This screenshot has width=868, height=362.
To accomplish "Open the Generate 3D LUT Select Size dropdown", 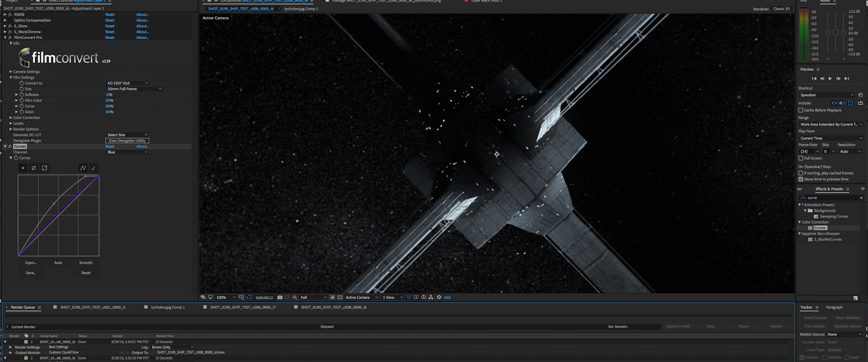I will [x=127, y=135].
